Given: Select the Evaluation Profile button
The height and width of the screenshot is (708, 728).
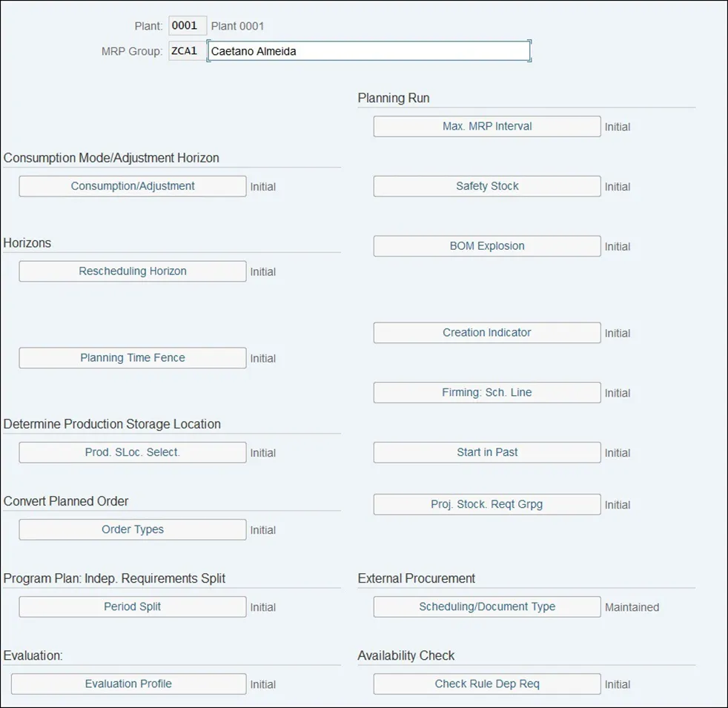Looking at the screenshot, I should click(128, 684).
